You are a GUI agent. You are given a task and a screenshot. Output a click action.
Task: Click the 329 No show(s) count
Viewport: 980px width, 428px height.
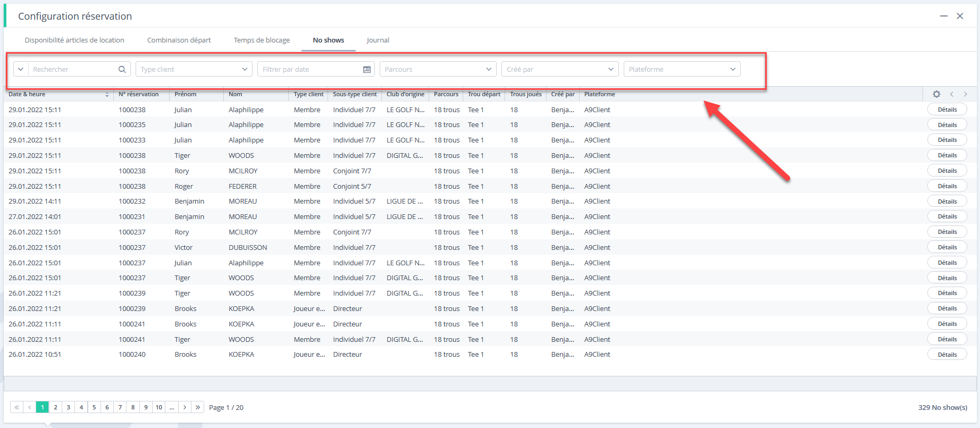942,407
